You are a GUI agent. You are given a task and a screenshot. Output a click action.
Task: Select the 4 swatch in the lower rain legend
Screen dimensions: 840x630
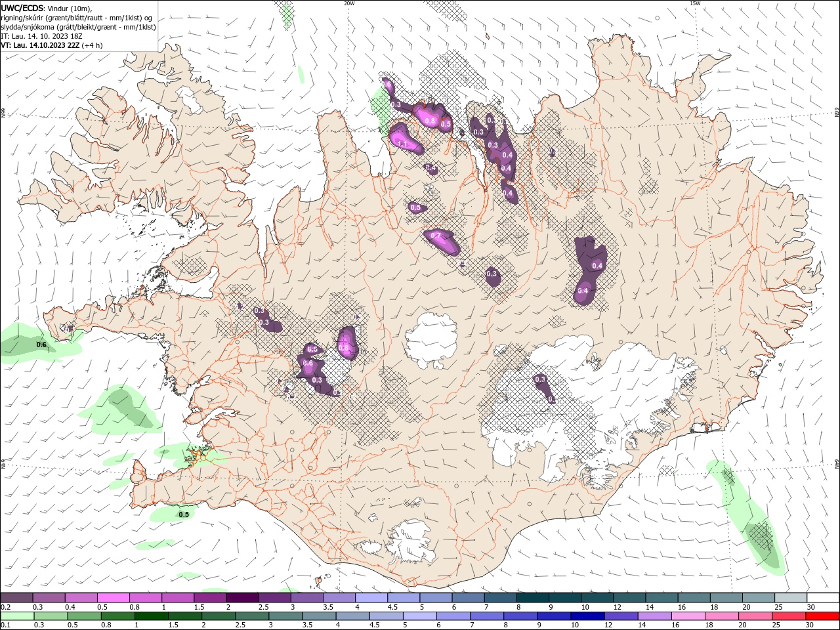(352, 616)
